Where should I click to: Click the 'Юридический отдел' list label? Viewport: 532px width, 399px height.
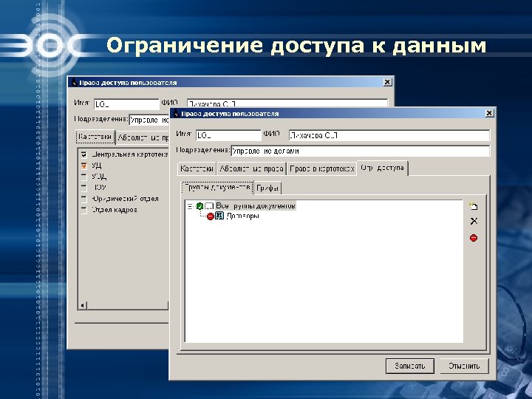pos(125,199)
